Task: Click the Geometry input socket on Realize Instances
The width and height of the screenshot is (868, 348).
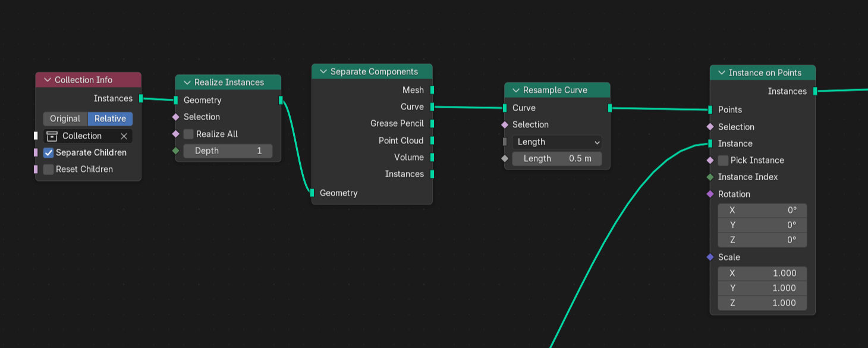Action: pyautogui.click(x=175, y=100)
